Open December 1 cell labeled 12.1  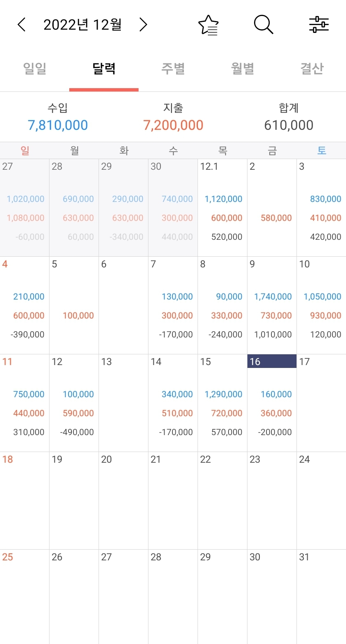point(222,208)
